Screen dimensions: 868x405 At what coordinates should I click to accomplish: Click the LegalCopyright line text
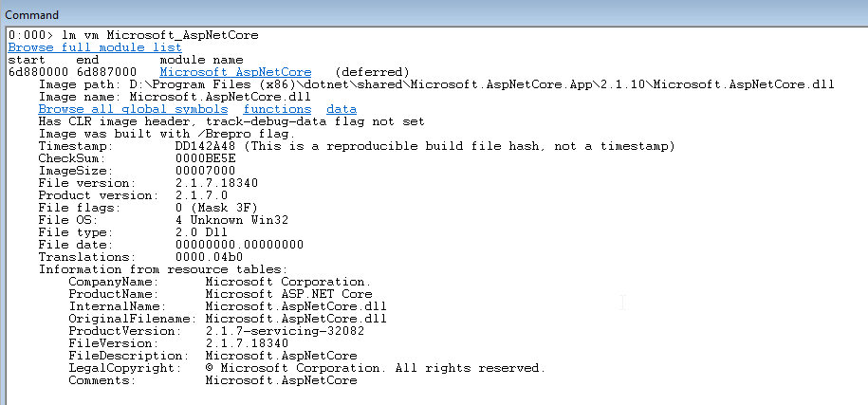(x=307, y=368)
